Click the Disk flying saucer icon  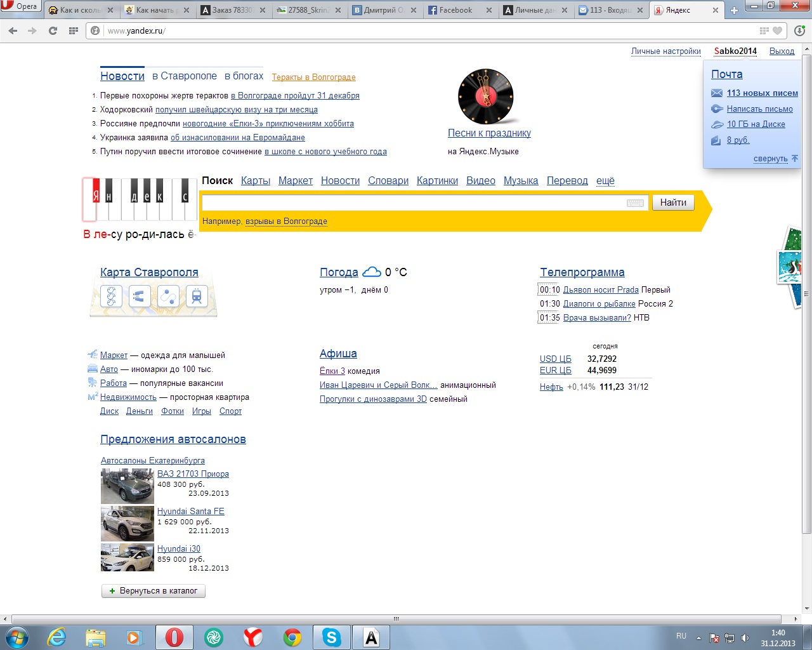tap(717, 124)
